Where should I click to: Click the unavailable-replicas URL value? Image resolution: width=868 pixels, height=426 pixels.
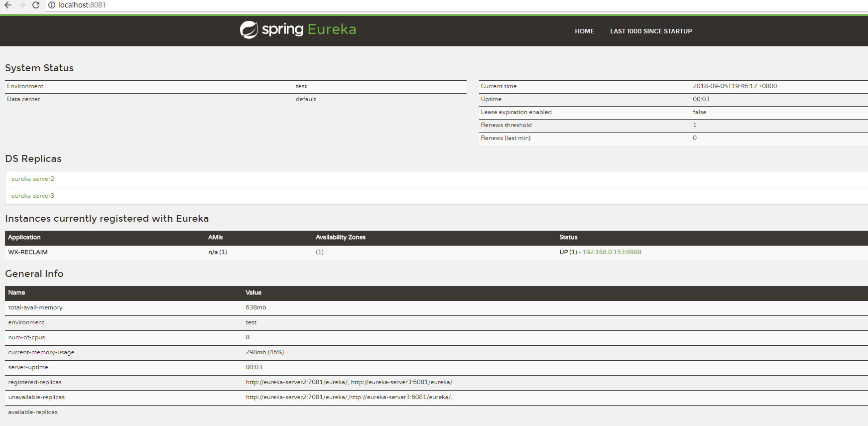pyautogui.click(x=349, y=397)
